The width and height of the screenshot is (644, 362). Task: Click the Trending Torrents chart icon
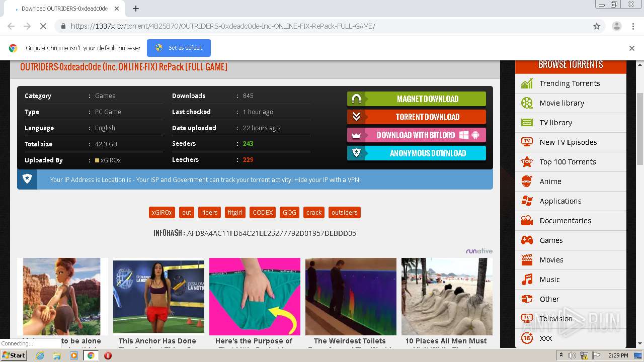click(527, 83)
